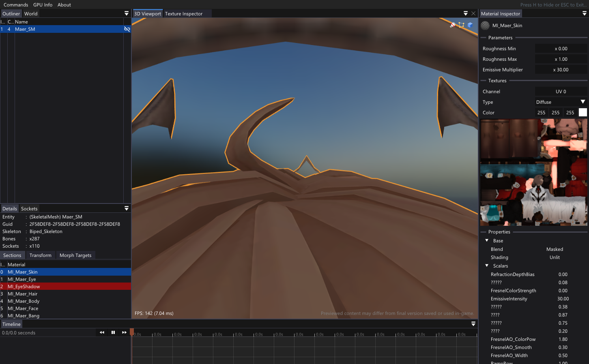This screenshot has width=589, height=364.
Task: Pause the timeline playback
Action: pyautogui.click(x=113, y=332)
